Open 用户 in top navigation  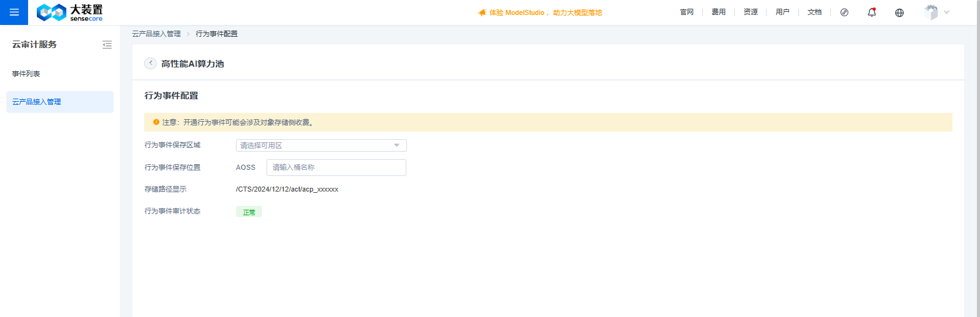(782, 12)
